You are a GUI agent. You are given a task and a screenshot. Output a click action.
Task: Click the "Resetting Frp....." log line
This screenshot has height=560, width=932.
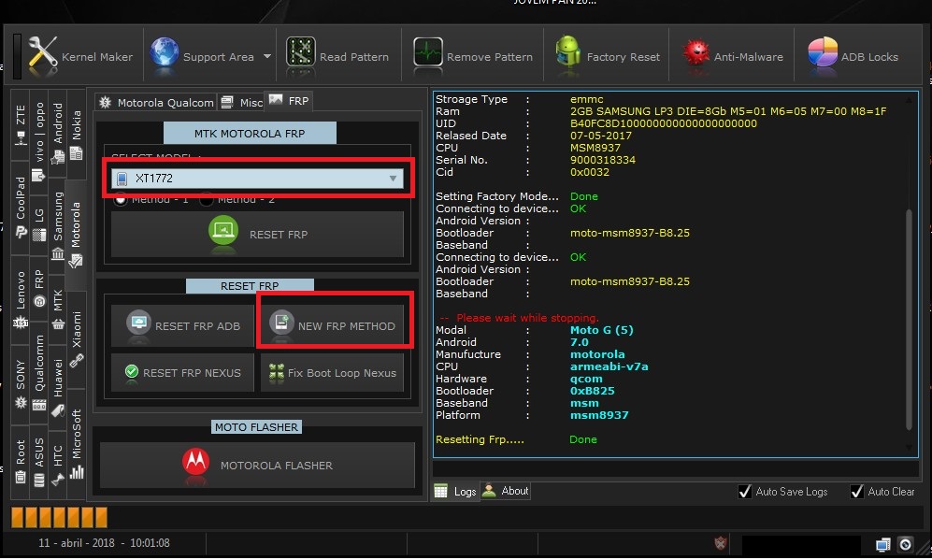click(x=480, y=439)
